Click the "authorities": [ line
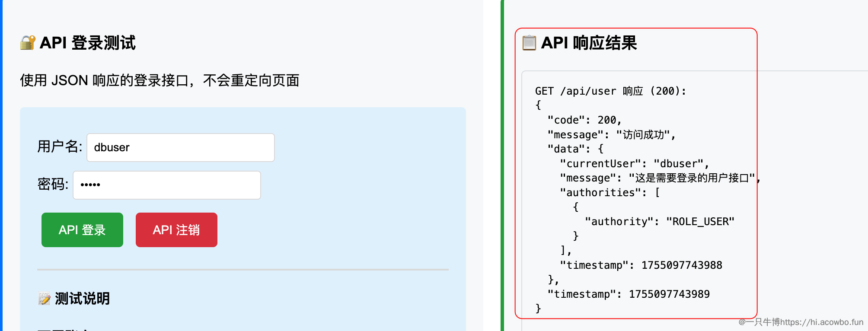868x331 pixels. point(610,193)
